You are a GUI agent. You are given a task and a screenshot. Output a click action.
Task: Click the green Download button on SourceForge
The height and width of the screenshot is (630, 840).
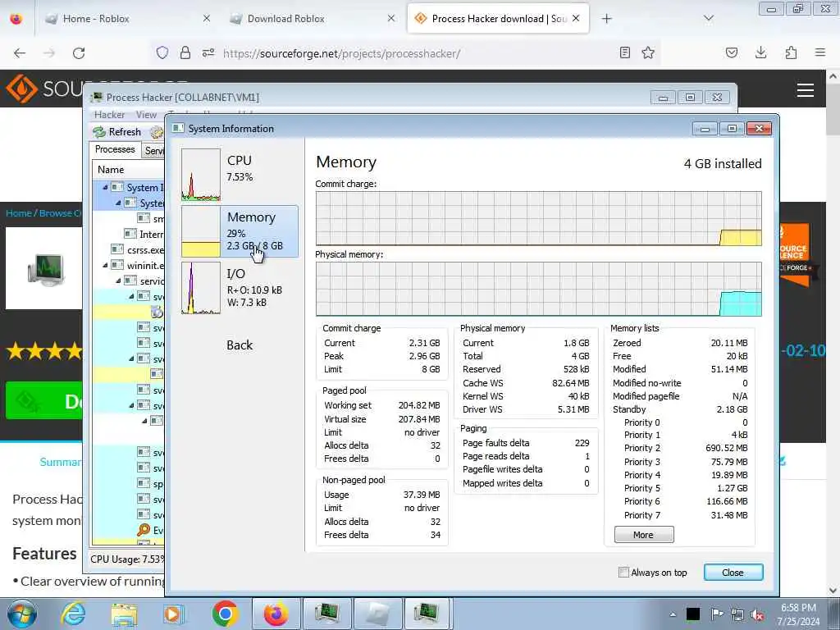[44, 400]
